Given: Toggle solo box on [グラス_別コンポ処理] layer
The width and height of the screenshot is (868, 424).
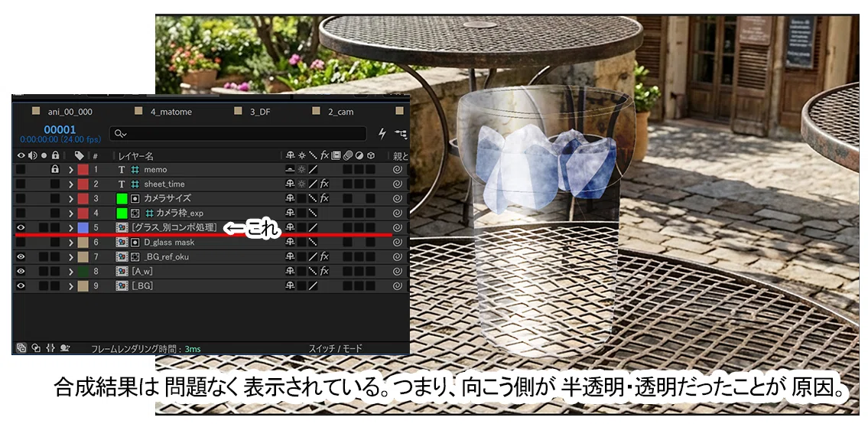Looking at the screenshot, I should coord(44,227).
